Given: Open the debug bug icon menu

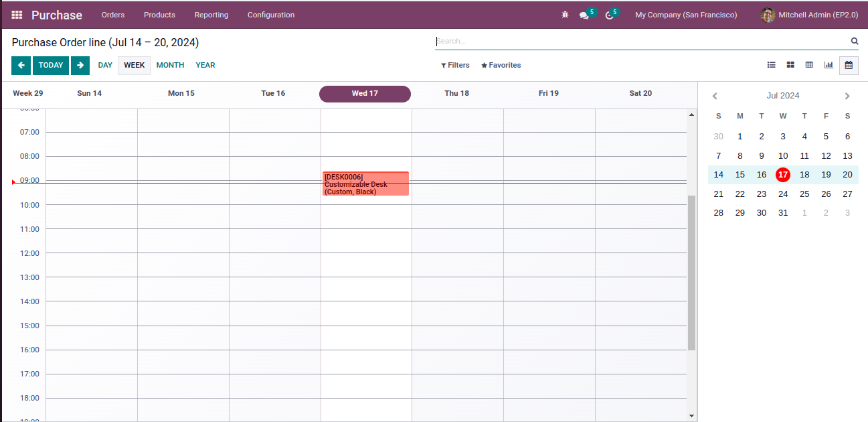Looking at the screenshot, I should [565, 15].
